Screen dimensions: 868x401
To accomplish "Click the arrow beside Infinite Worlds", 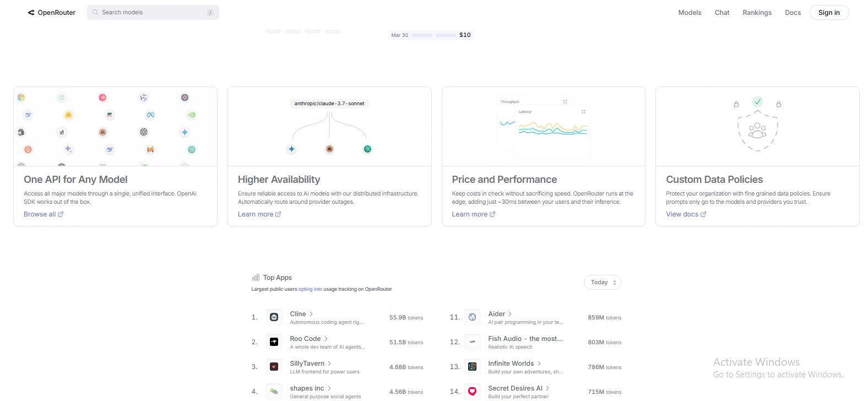I will [x=539, y=364].
